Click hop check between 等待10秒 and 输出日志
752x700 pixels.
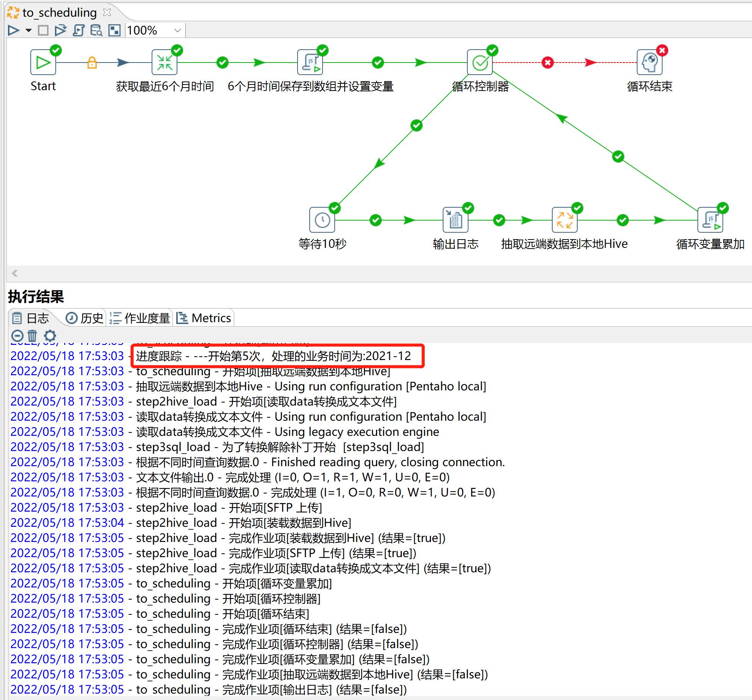click(376, 220)
